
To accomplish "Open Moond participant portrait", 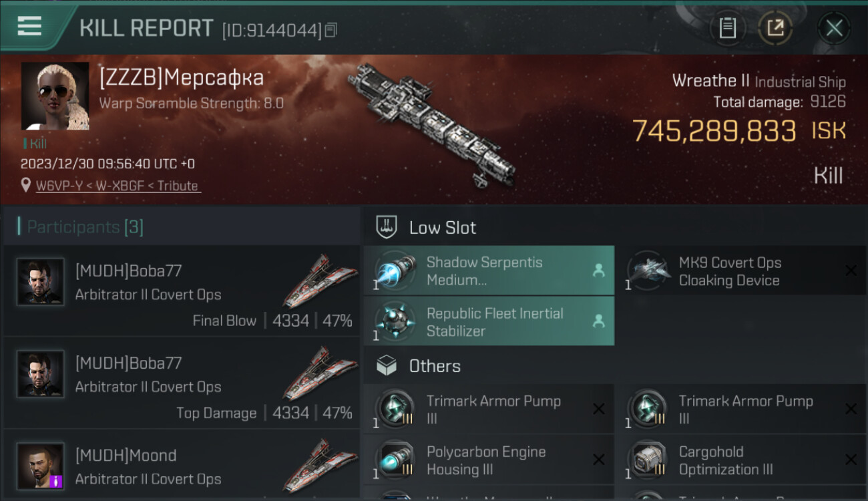I will [40, 465].
